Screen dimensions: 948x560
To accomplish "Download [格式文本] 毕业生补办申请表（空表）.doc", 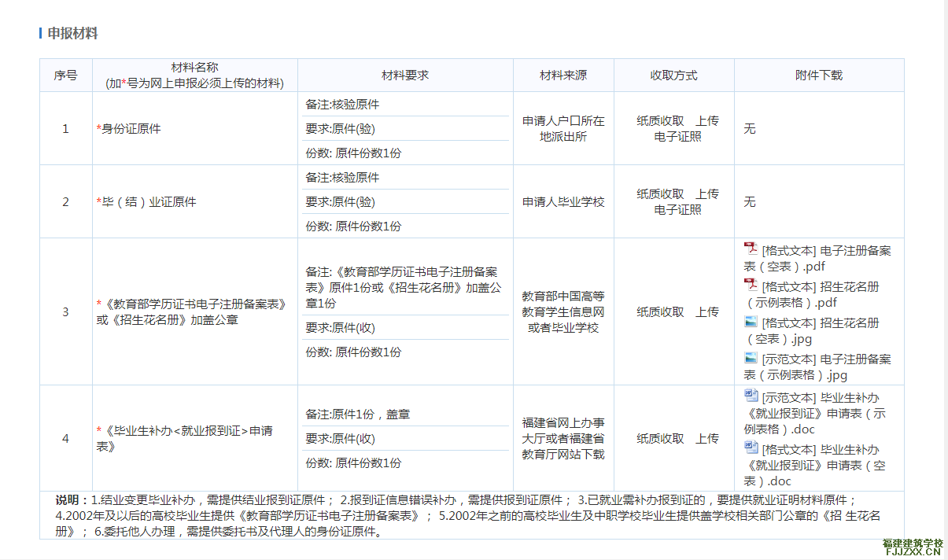I will 820,465.
